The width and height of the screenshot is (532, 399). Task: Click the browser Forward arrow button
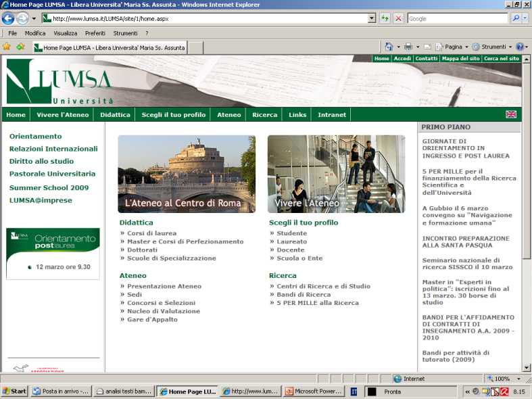tap(22, 18)
